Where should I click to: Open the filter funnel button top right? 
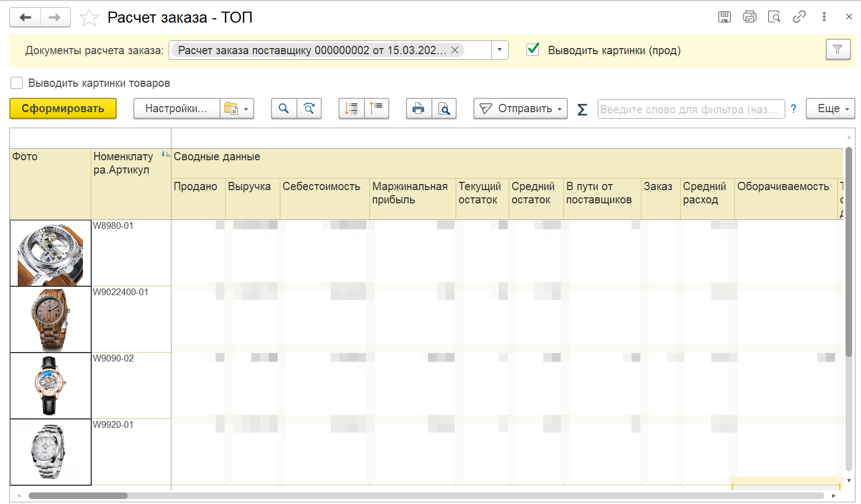pyautogui.click(x=838, y=49)
